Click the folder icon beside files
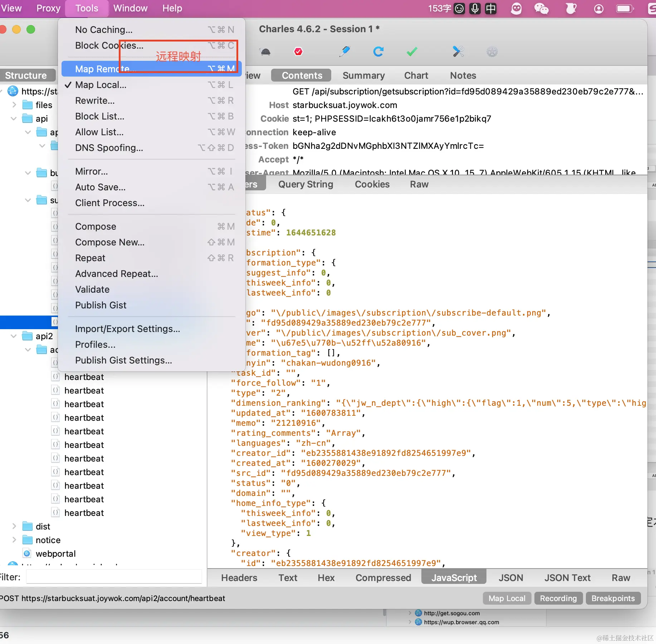 [28, 105]
